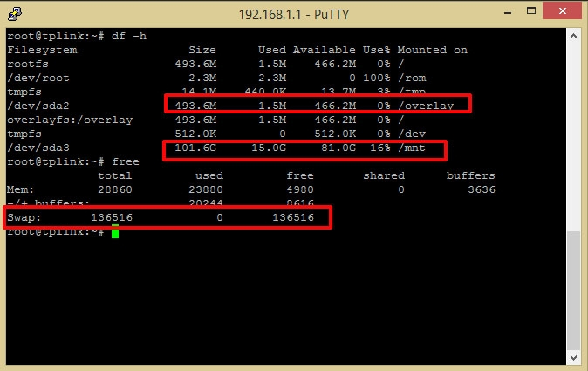Click the '/dev/sda3' filesystem entry
This screenshot has width=588, height=371.
38,148
